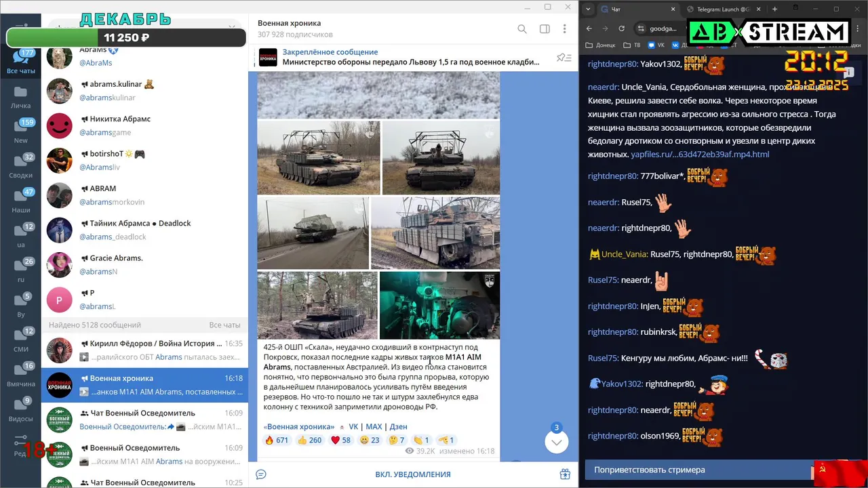Open the botirshoT channel result
Image resolution: width=868 pixels, height=488 pixels.
click(144, 161)
